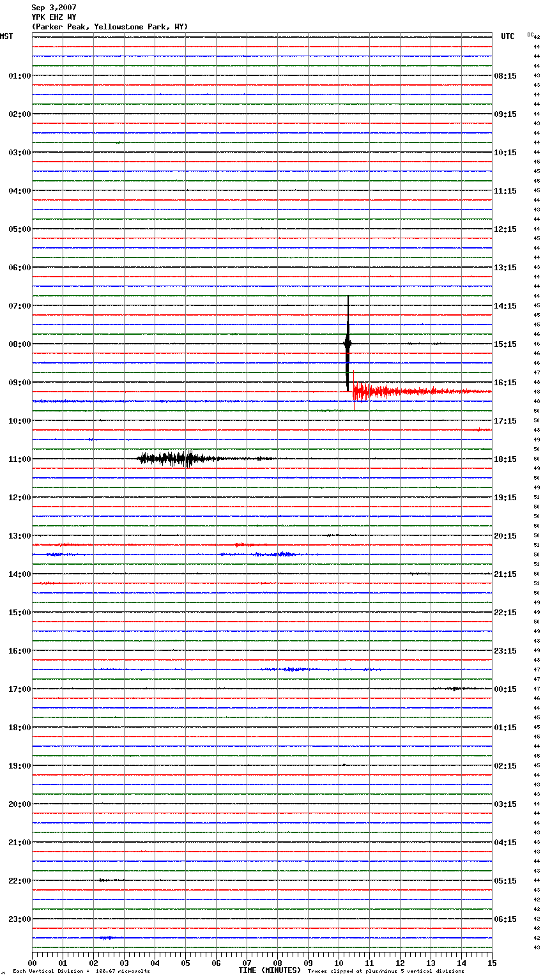Click the MST label "10:00"
This screenshot has height=980, width=543.
point(20,421)
